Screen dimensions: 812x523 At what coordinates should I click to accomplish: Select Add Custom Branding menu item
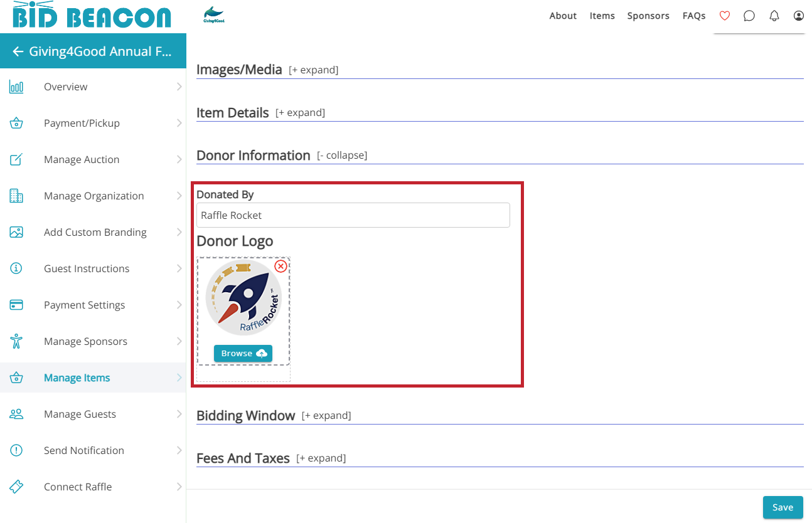(93, 233)
